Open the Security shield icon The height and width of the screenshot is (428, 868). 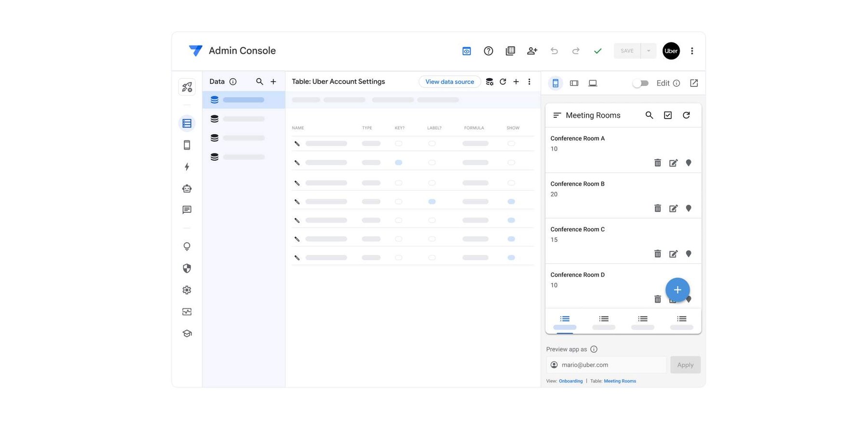187,268
